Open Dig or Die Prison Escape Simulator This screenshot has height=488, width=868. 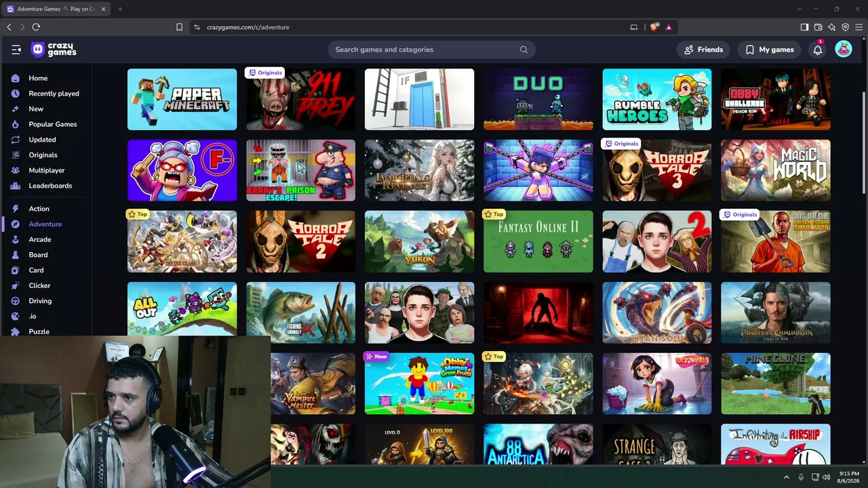776,241
